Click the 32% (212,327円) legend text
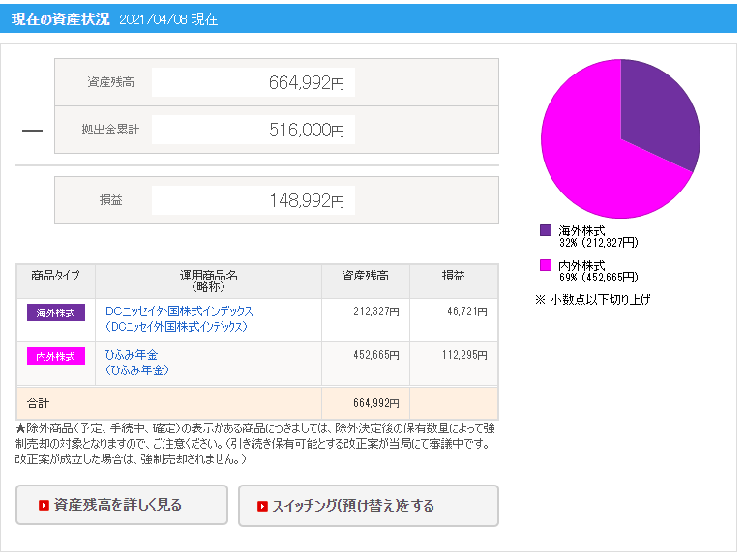 click(599, 243)
